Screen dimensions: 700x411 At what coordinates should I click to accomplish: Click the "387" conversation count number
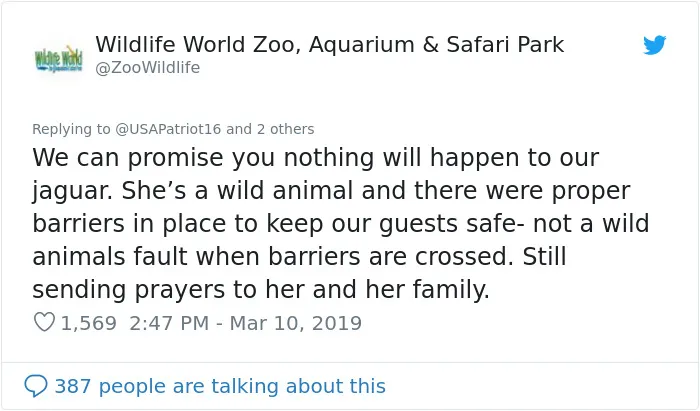(x=73, y=386)
